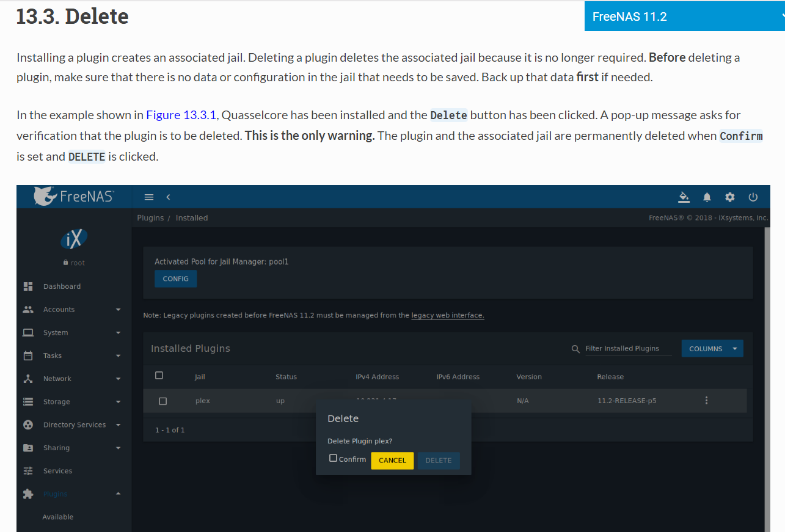Click Installed breadcrumb text
Screen dimensions: 785x532
(192, 218)
